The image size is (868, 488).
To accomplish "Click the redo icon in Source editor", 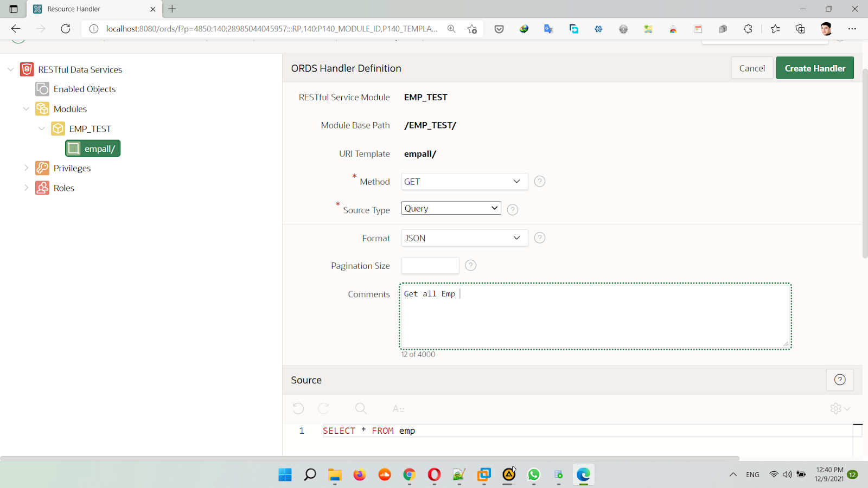I will click(323, 408).
